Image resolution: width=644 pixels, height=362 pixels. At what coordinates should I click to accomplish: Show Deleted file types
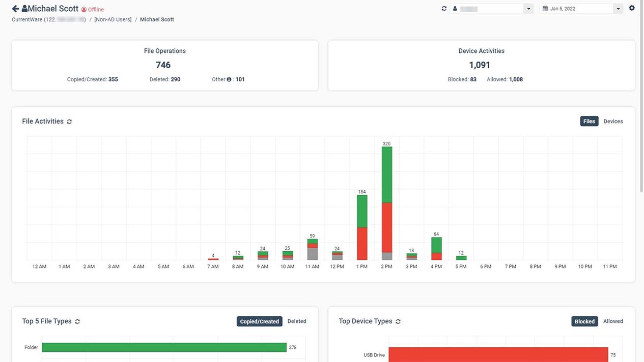pos(297,321)
